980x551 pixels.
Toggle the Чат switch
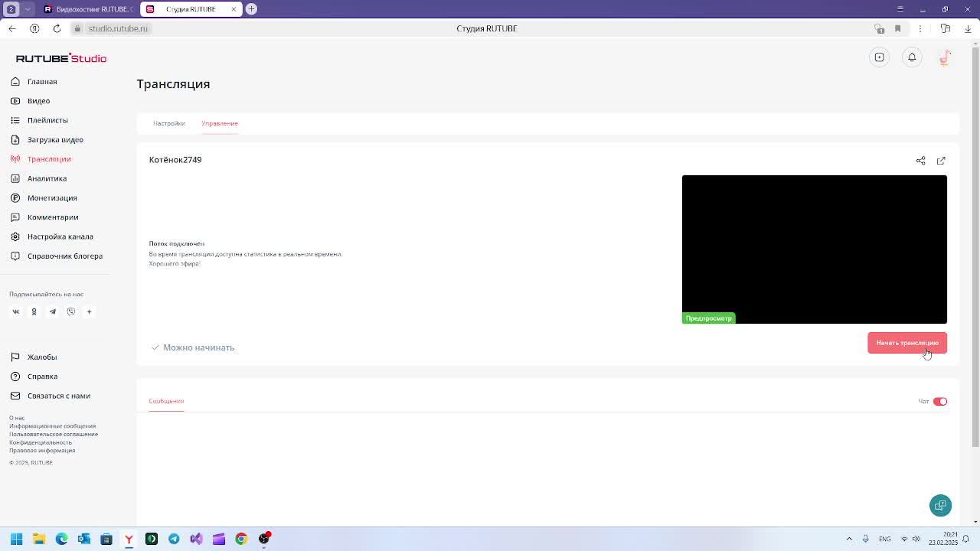pyautogui.click(x=940, y=401)
